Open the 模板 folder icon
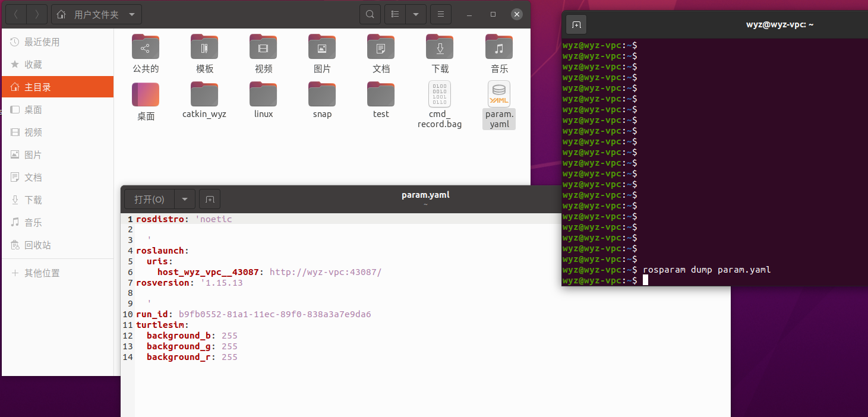Viewport: 868px width, 417px height. [204, 47]
